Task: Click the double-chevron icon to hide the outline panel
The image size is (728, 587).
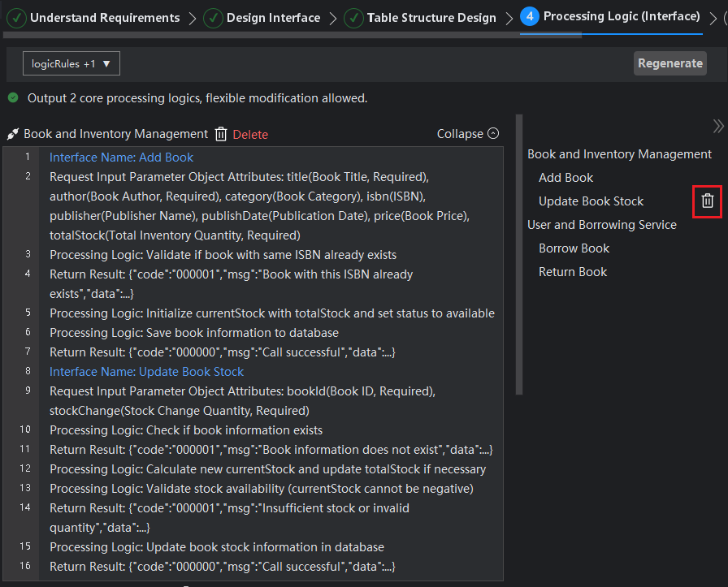Action: coord(717,126)
